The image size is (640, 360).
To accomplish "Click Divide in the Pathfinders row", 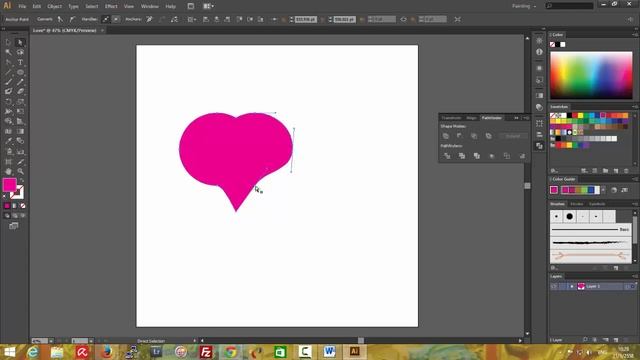I will (x=447, y=156).
